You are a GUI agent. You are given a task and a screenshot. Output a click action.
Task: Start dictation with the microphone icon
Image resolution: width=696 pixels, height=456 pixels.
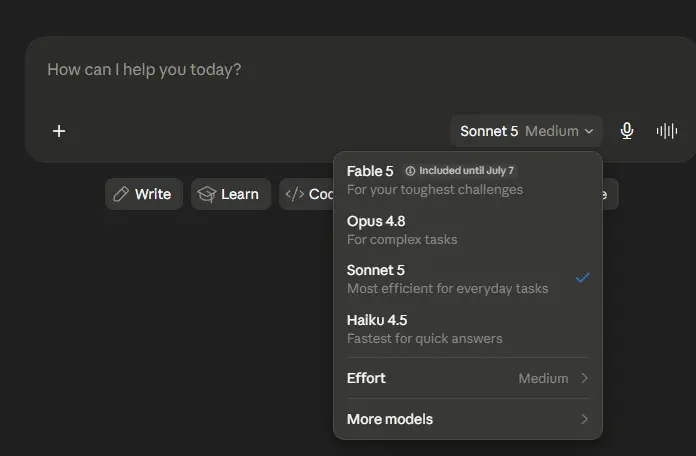pos(627,131)
